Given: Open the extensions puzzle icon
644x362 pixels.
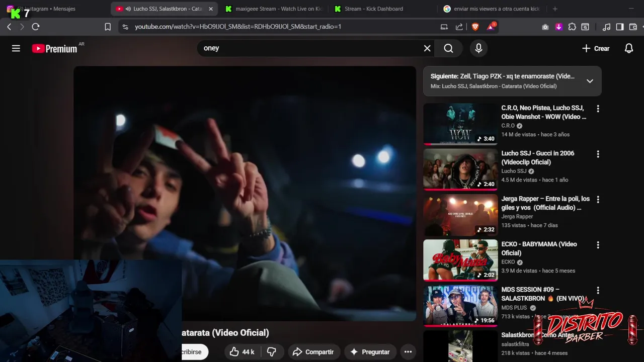Looking at the screenshot, I should pos(572,27).
